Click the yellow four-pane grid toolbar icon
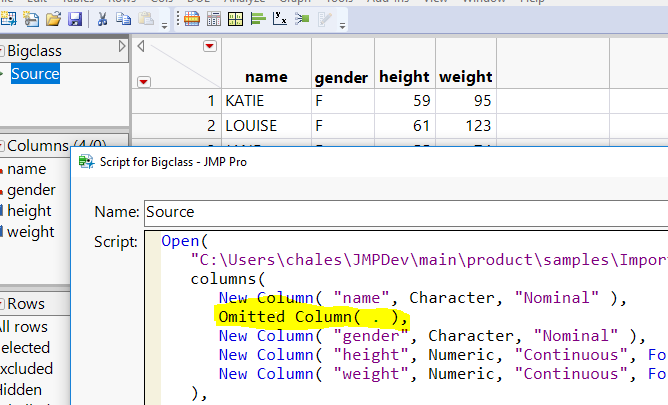The width and height of the screenshot is (668, 405). tap(235, 19)
